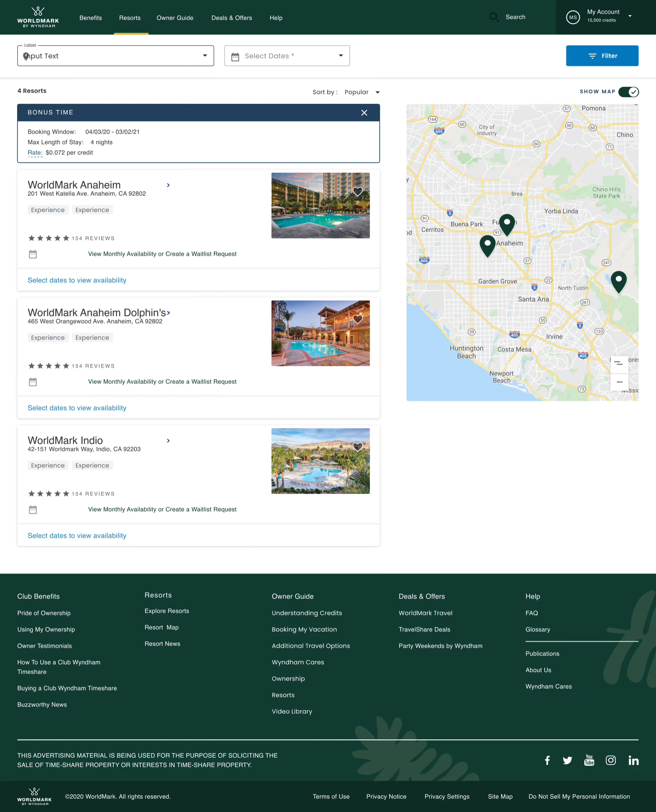The height and width of the screenshot is (812, 656).
Task: Open the Benefits nav item
Action: [91, 18]
